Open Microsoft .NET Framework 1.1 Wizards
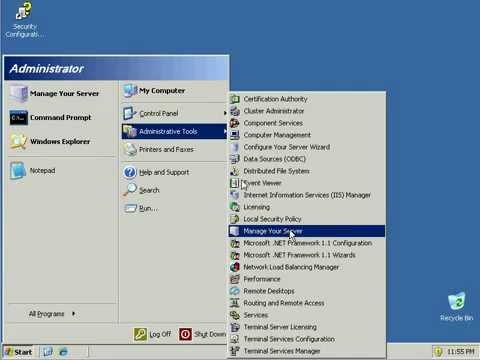 point(307,255)
